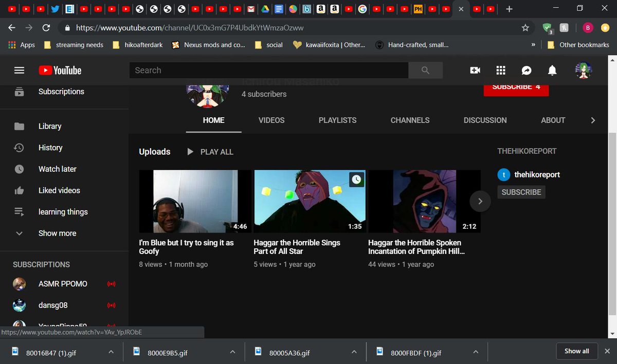
Task: Open Subscriptions in sidebar
Action: (61, 92)
